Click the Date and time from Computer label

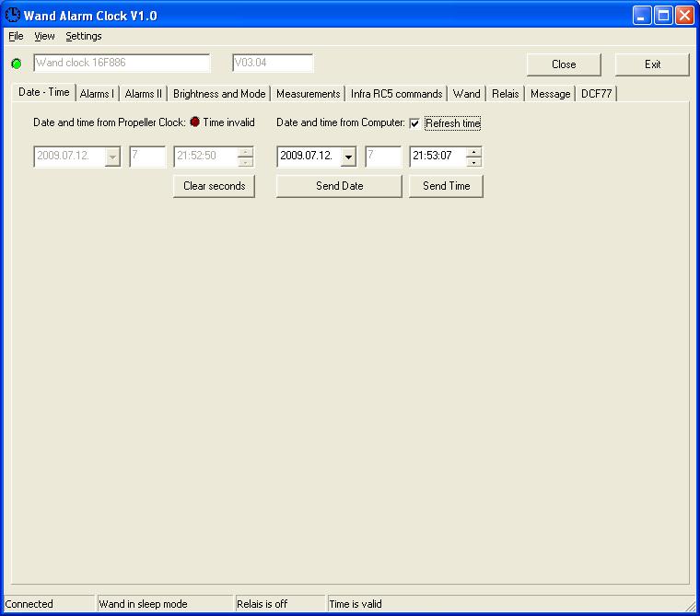point(341,122)
